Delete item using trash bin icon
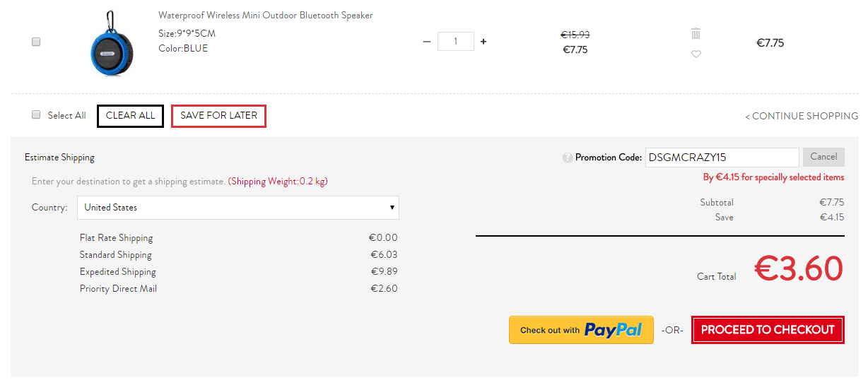This screenshot has height=385, width=868. pos(696,33)
